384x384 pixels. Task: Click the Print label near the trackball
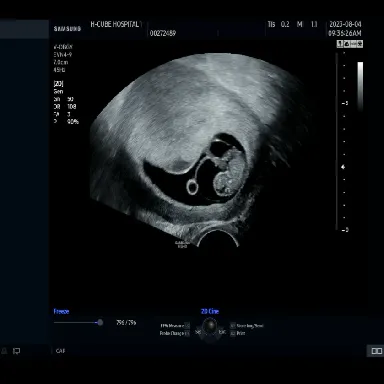pos(241,333)
